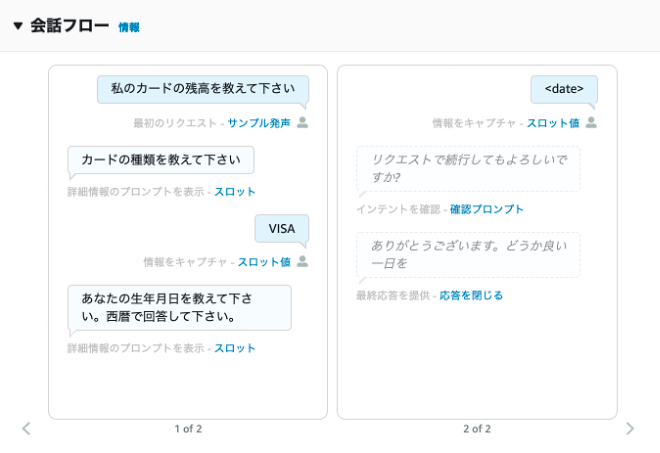This screenshot has width=660, height=453.
Task: Click the 2 of 2 page label
Action: tap(477, 429)
